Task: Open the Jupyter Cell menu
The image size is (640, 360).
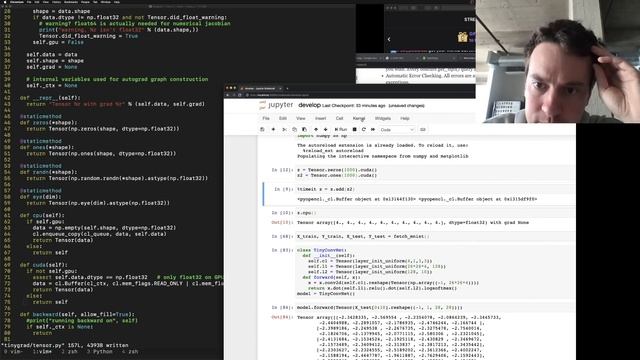Action: click(339, 118)
